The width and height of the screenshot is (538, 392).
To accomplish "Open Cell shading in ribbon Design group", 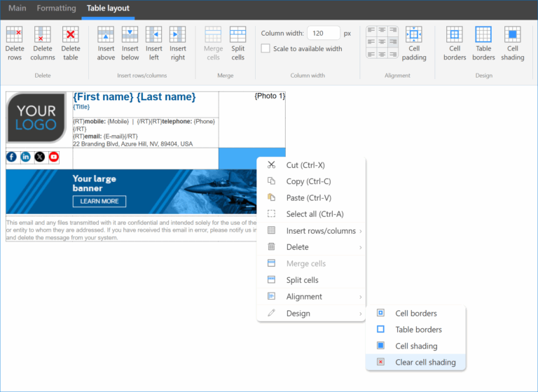I will coord(513,43).
